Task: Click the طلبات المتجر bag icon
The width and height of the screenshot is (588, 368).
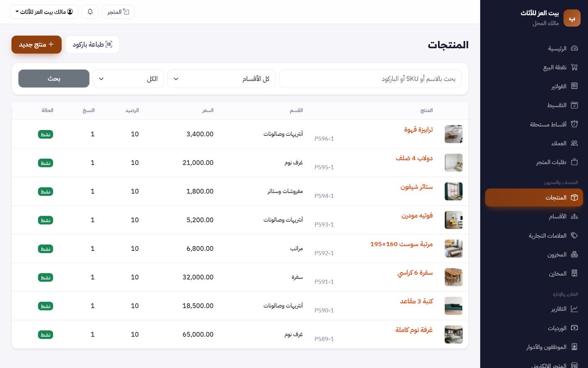Action: pyautogui.click(x=574, y=162)
